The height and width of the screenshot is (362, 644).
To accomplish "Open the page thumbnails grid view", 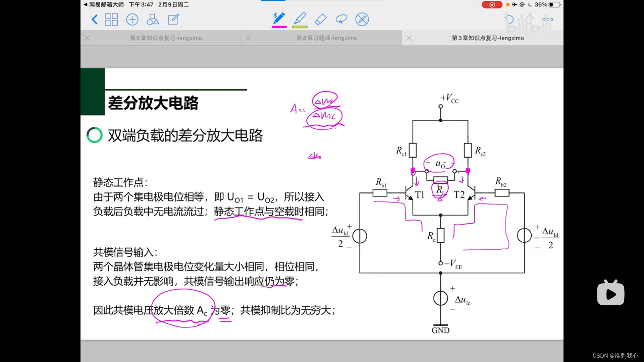I will coord(111,19).
